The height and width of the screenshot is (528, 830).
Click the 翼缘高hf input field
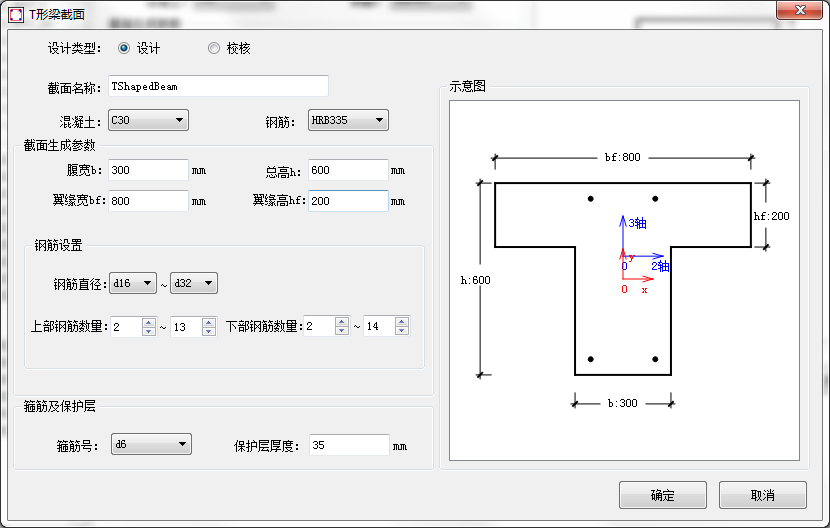tap(348, 201)
